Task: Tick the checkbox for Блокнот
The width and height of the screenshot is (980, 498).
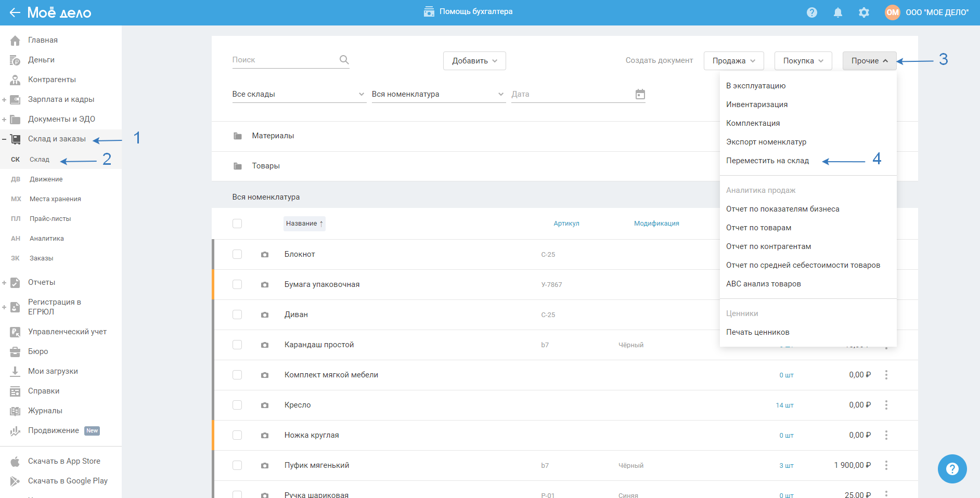Action: [237, 254]
